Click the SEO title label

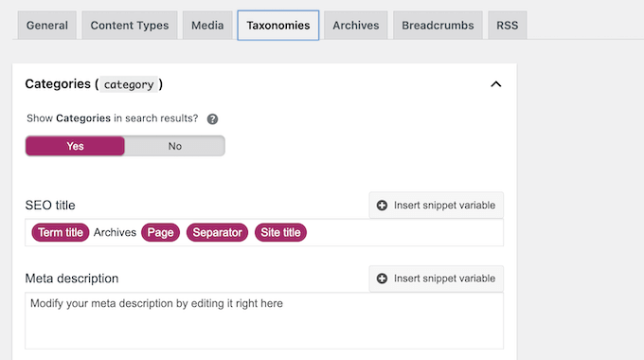(x=50, y=205)
